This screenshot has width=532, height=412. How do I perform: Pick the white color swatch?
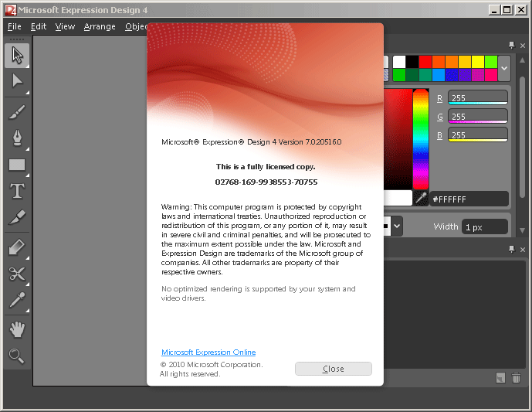point(399,62)
